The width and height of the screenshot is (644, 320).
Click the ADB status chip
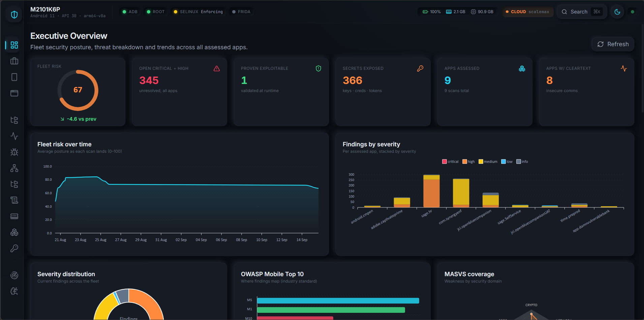[130, 12]
